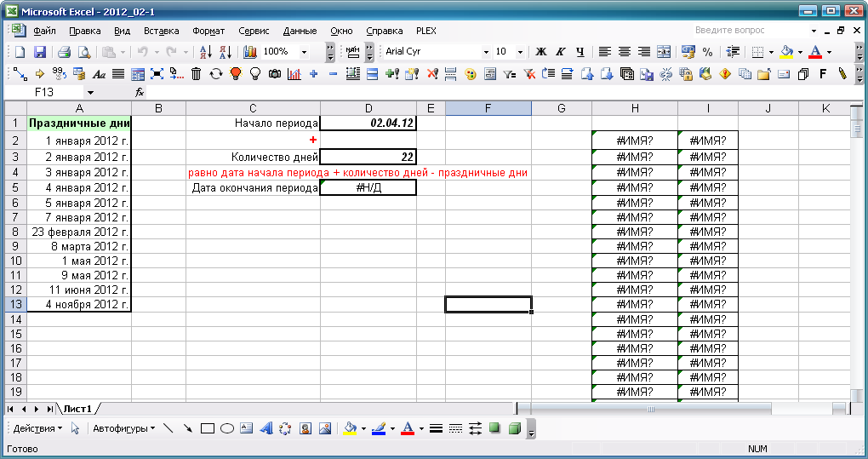Center cell text horizontally
Screen dimensions: 868x459
pos(625,52)
